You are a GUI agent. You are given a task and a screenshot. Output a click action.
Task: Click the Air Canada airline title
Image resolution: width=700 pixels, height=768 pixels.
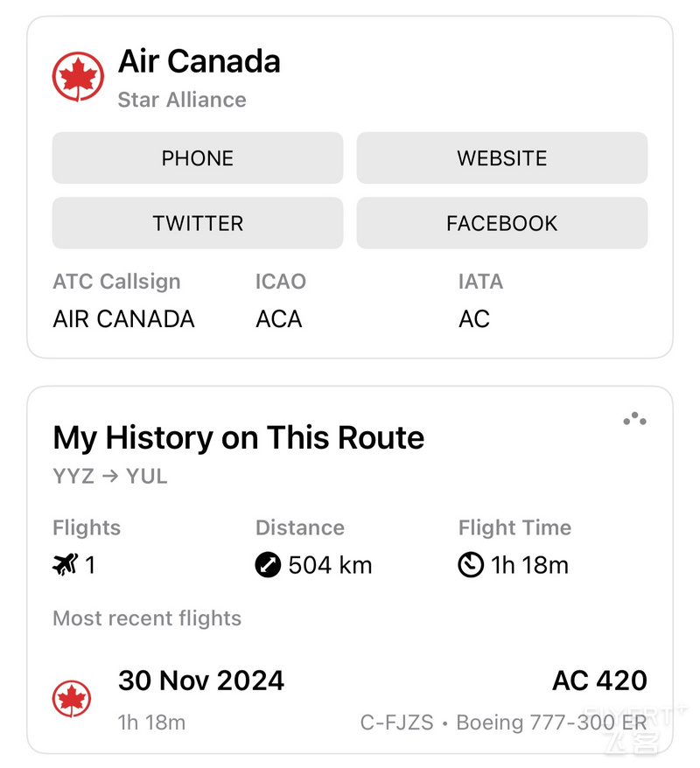point(199,62)
